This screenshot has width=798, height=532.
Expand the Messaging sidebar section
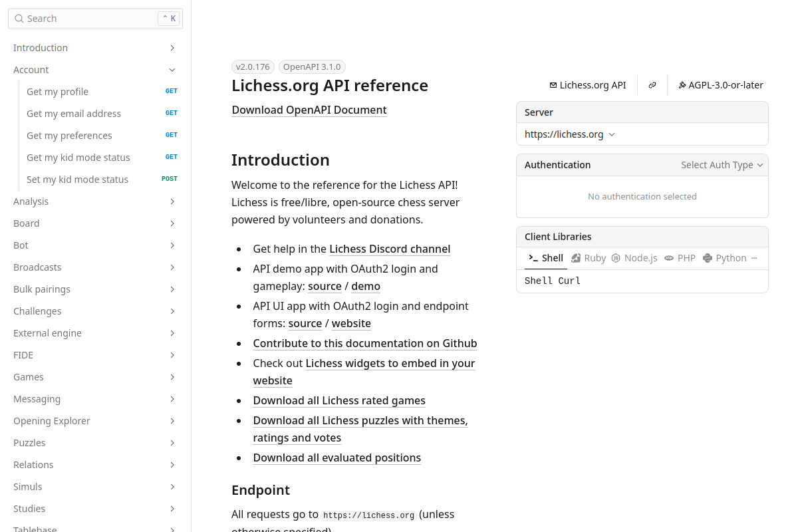click(x=172, y=399)
